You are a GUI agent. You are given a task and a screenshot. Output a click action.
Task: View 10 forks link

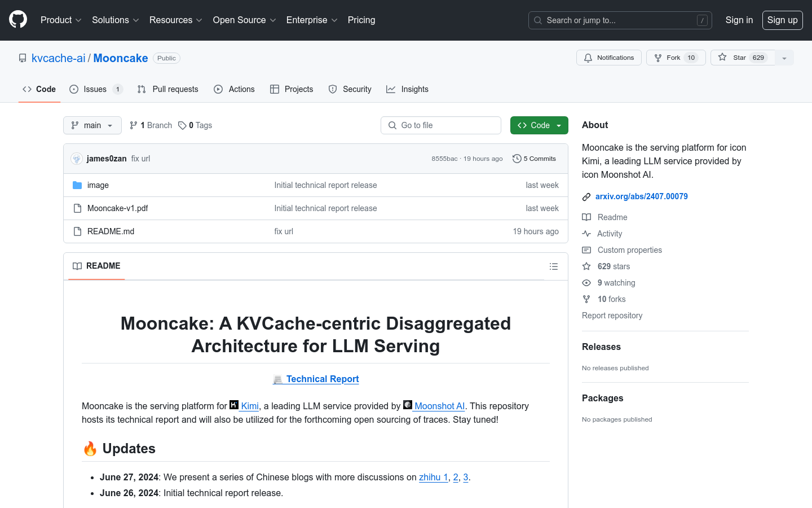[x=604, y=299]
